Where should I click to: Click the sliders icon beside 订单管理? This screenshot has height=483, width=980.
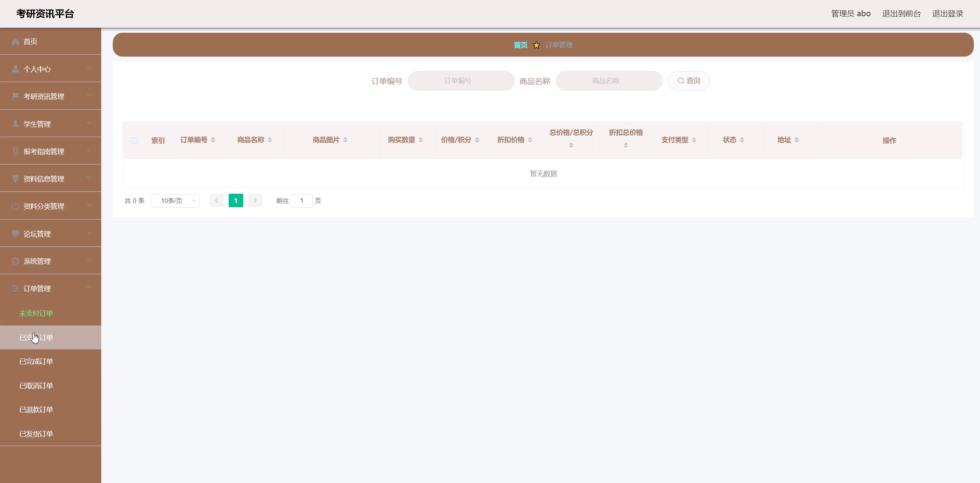(x=15, y=288)
